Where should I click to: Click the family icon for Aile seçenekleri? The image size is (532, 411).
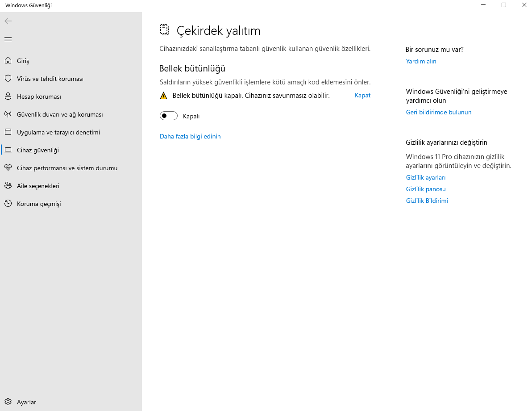[x=8, y=186]
